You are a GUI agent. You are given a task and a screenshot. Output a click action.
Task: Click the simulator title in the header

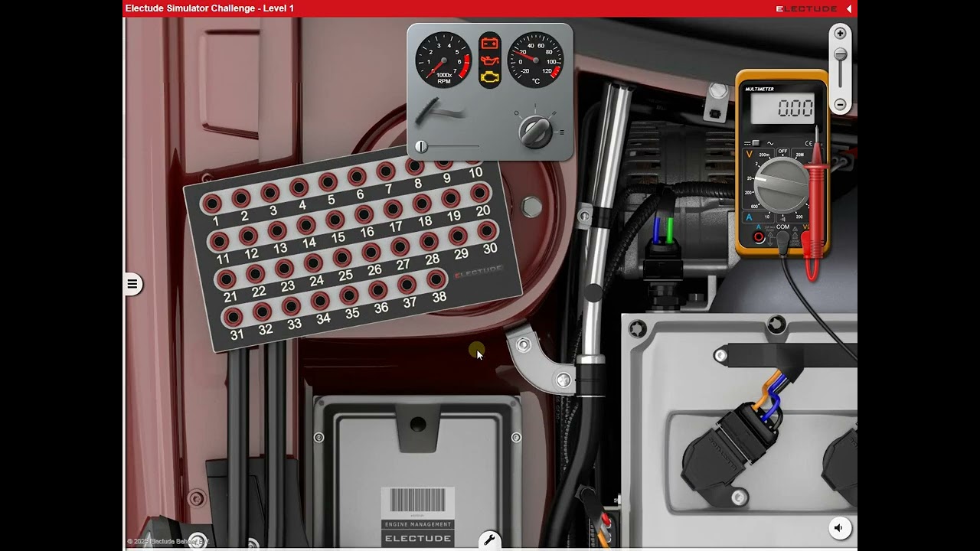[209, 8]
